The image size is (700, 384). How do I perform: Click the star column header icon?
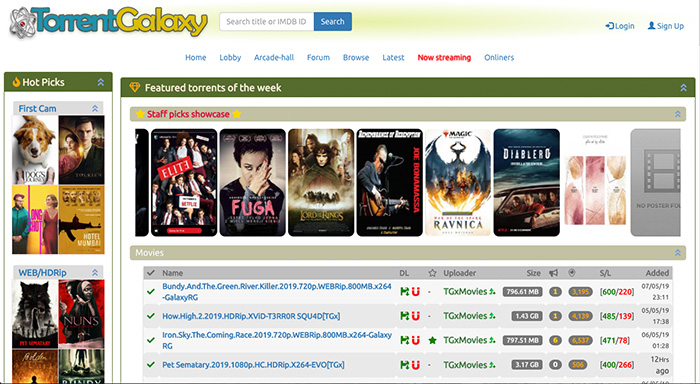coord(432,273)
